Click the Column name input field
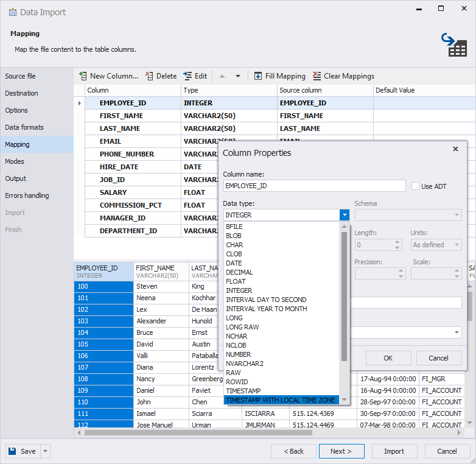This screenshot has width=476, height=464. 315,186
